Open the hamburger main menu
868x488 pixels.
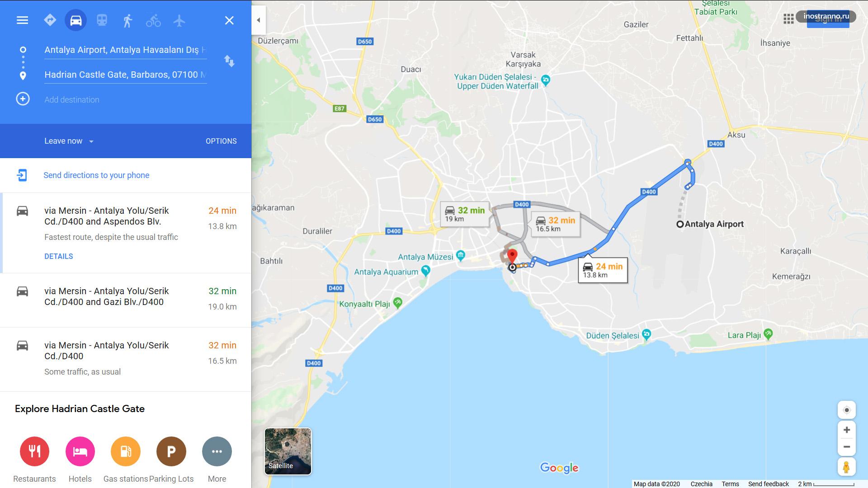tap(22, 20)
